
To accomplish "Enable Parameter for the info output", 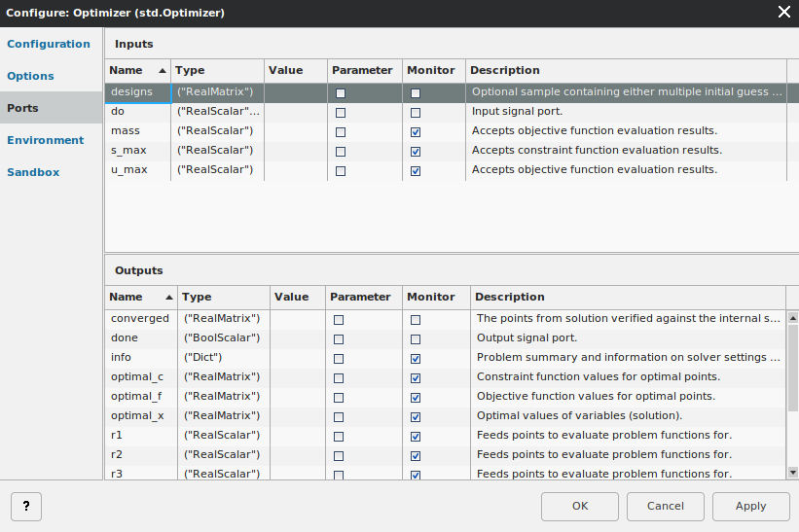I will (x=339, y=359).
